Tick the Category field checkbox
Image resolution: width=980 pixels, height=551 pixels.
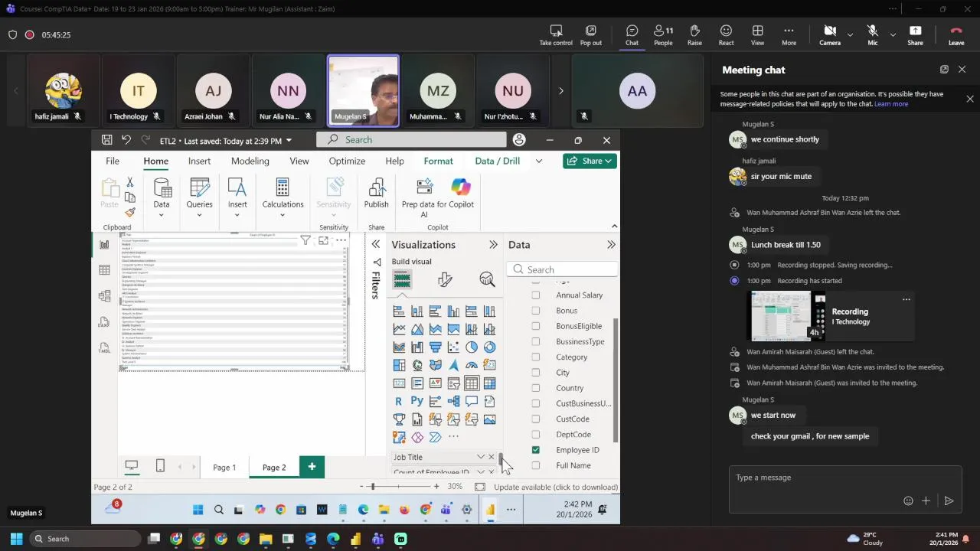[x=536, y=357]
